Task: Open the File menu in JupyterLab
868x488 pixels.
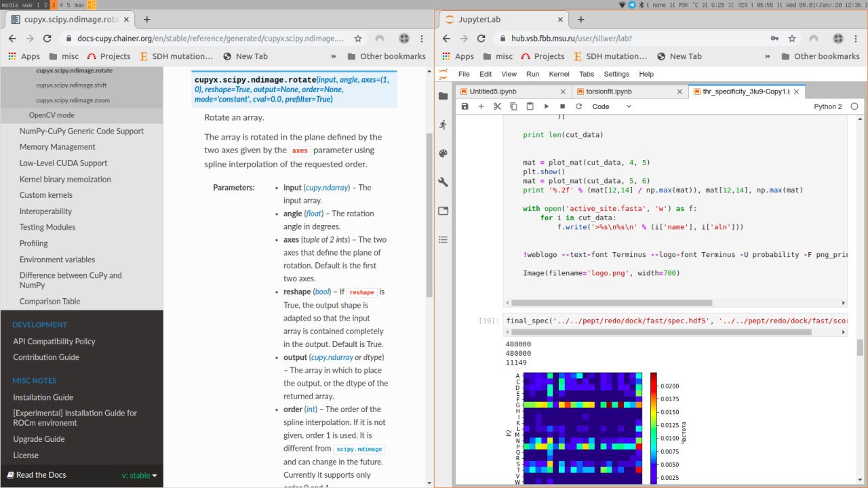Action: [464, 74]
